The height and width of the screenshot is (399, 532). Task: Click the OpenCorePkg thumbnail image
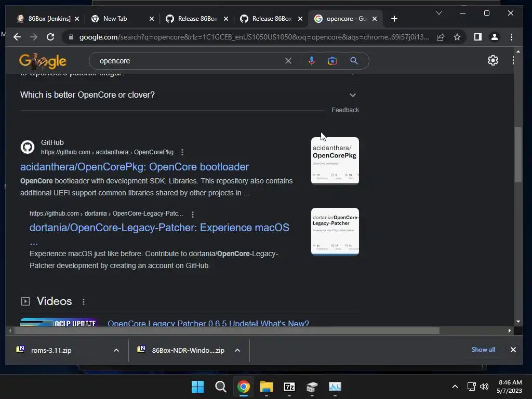335,161
